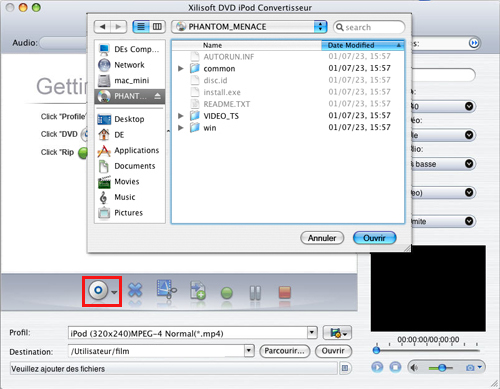The width and height of the screenshot is (500, 389).
Task: Select DEs Computer in the sidebar
Action: (130, 49)
